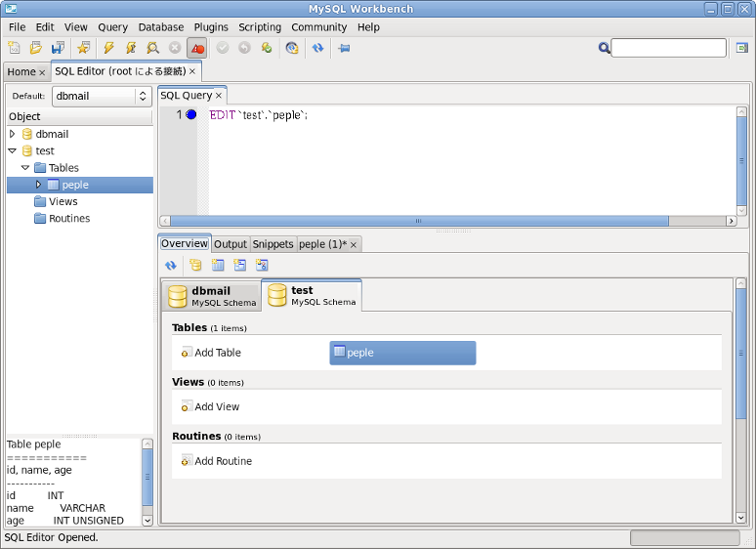This screenshot has width=756, height=549.
Task: Switch to the Home tab
Action: [x=21, y=72]
